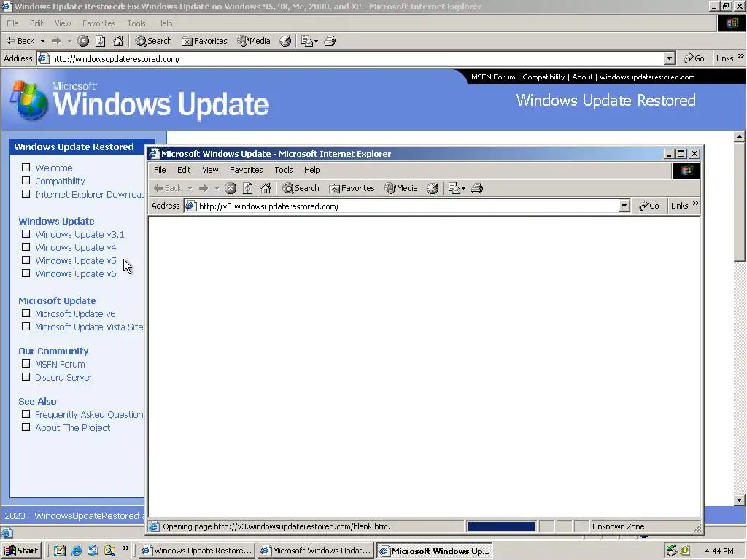Click Home icon in background window toolbar
Image resolution: width=747 pixels, height=560 pixels.
118,41
